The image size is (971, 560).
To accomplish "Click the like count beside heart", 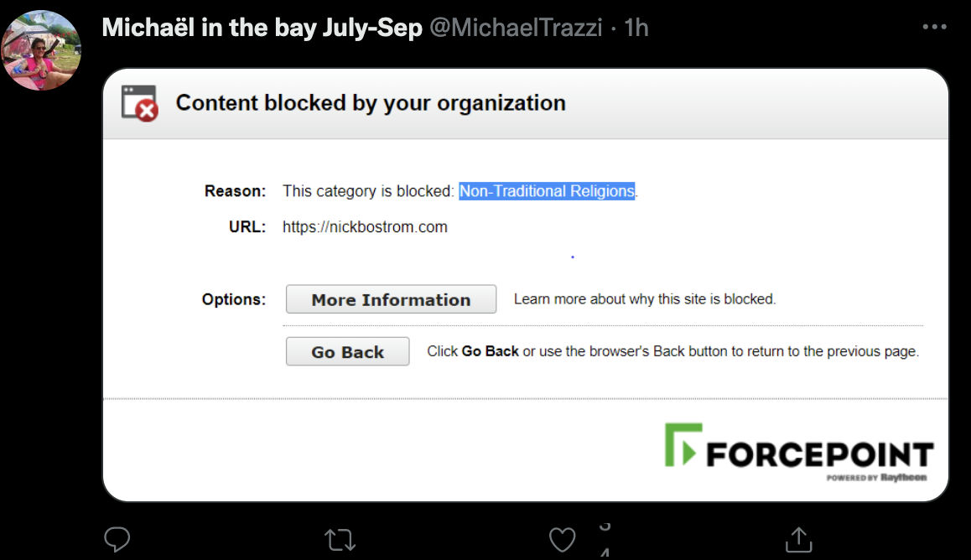I will pyautogui.click(x=605, y=540).
